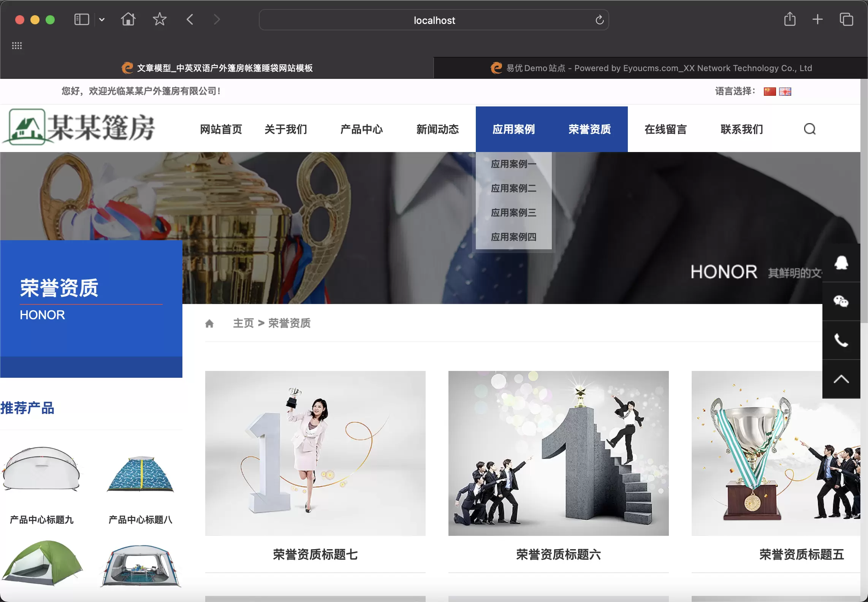The width and height of the screenshot is (868, 602).
Task: Click the welcome text 您好，欢迎光临某某户外篷房有限公司
Action: click(141, 91)
